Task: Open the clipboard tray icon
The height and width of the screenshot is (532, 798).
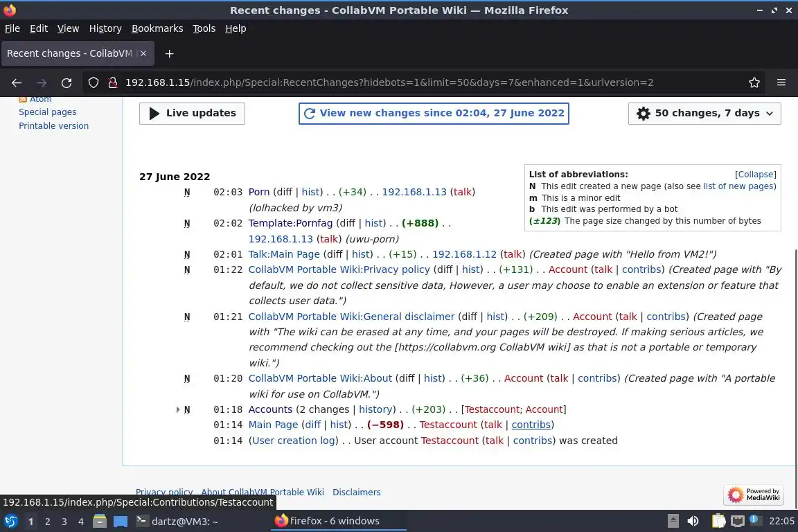Action: pos(718,521)
